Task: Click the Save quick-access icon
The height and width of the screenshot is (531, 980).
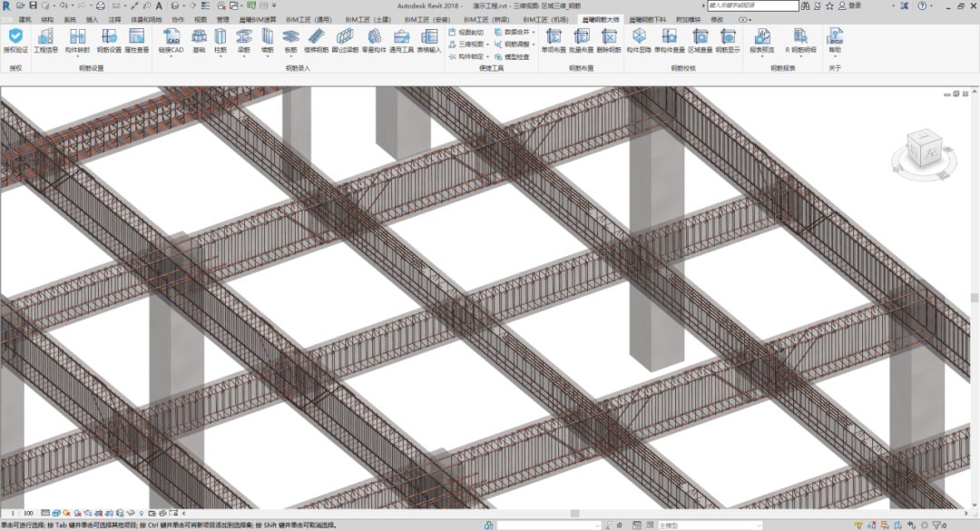Action: pos(34,5)
